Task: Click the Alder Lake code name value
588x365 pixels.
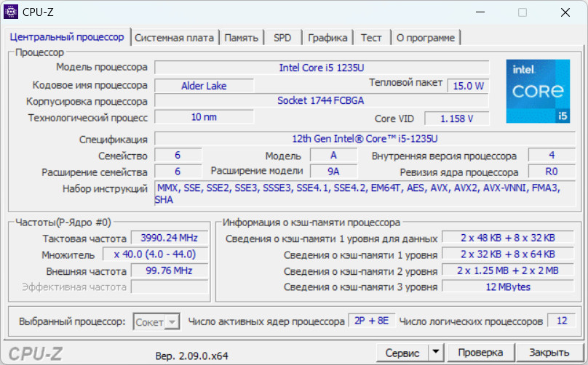Action: pos(204,86)
